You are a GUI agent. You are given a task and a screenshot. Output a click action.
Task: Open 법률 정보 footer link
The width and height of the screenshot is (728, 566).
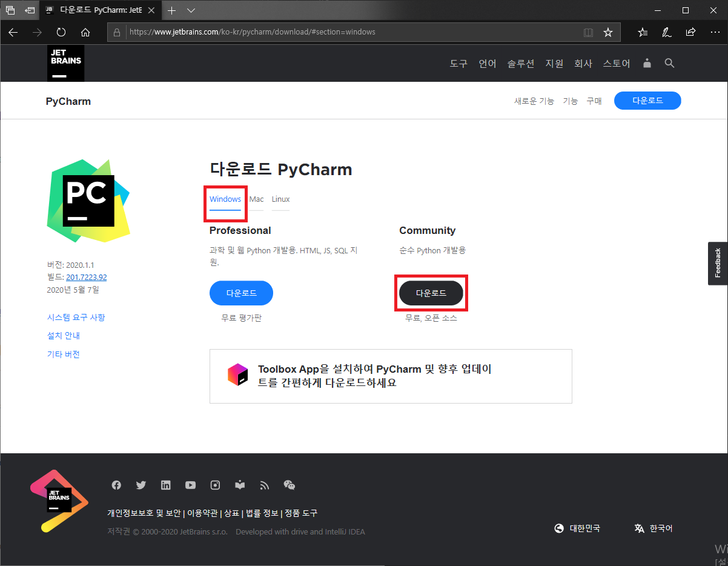pos(262,513)
